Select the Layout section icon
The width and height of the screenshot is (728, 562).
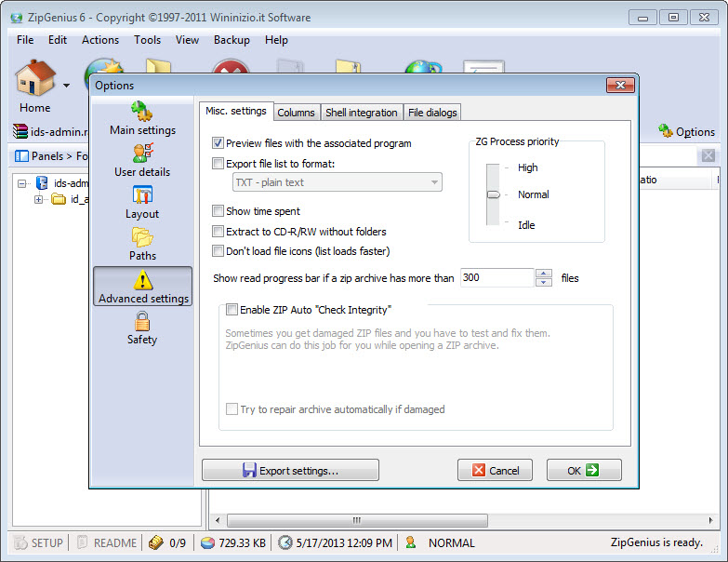(142, 194)
